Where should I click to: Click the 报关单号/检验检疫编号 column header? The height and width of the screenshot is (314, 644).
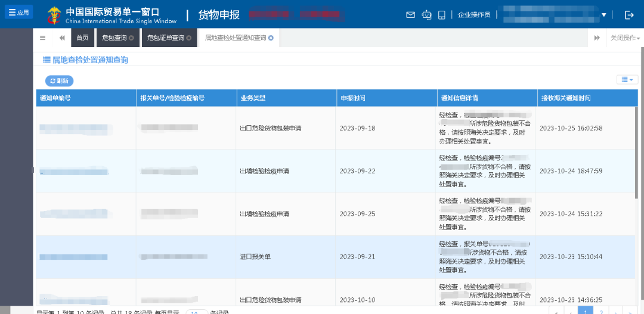186,98
